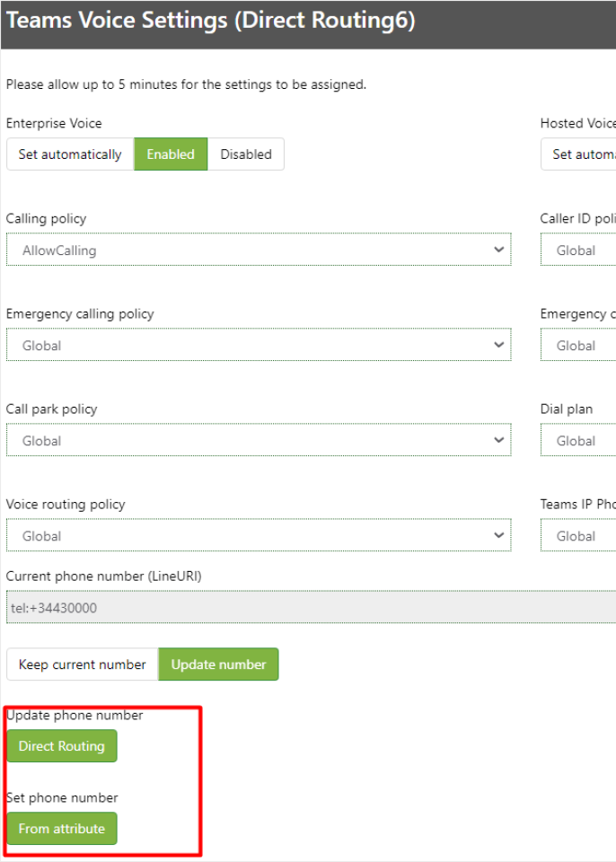This screenshot has width=616, height=862.
Task: Open the Voice routing policy dropdown
Action: (x=259, y=535)
